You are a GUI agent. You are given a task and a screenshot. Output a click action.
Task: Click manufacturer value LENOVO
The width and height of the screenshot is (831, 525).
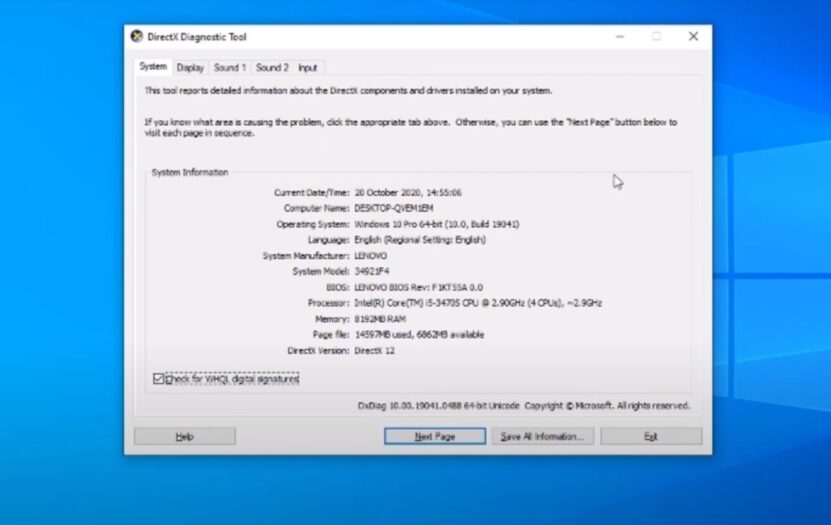(370, 256)
